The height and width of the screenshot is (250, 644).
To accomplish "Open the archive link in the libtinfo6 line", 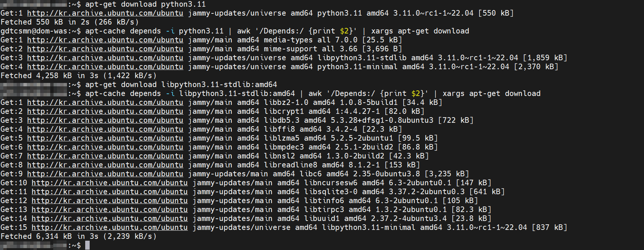I will tap(110, 201).
